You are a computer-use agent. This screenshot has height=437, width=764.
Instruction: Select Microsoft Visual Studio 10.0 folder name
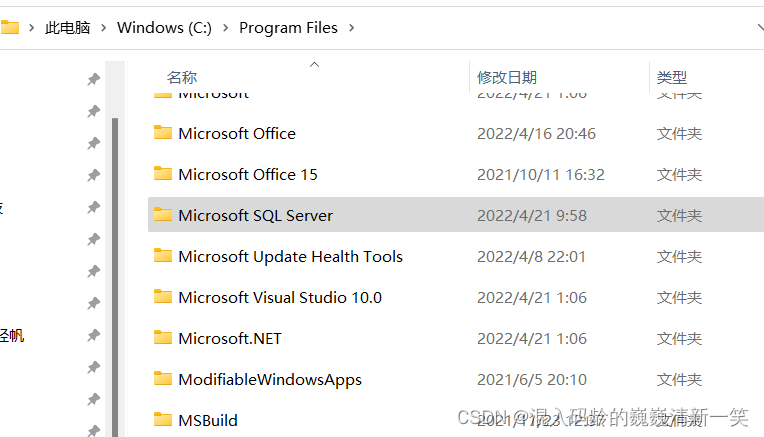[280, 297]
